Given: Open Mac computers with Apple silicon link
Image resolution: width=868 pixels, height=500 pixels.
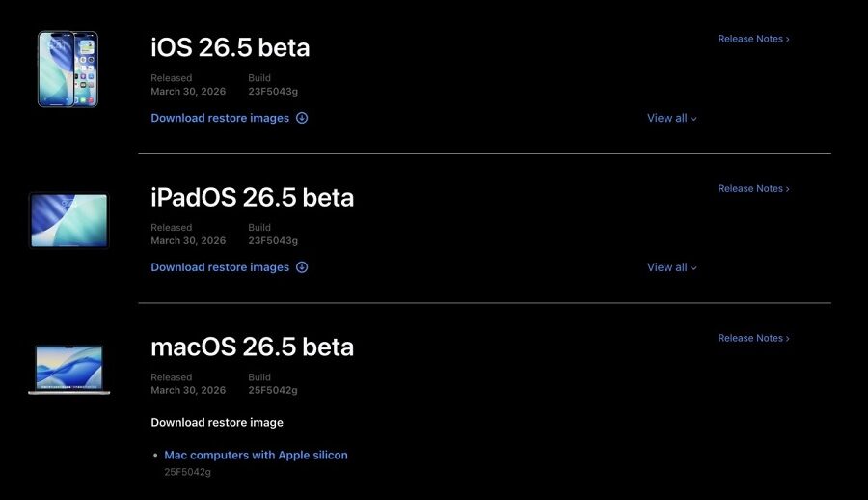Looking at the screenshot, I should pyautogui.click(x=256, y=455).
